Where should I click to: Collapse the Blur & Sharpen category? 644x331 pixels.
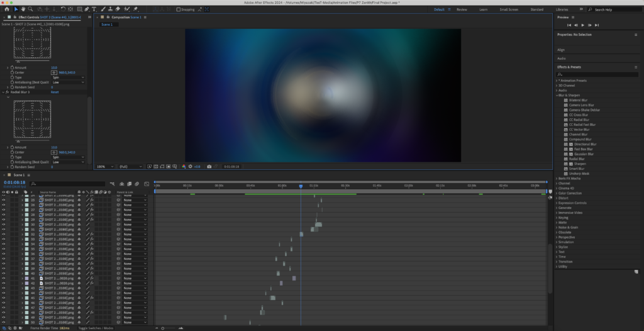[x=557, y=95]
